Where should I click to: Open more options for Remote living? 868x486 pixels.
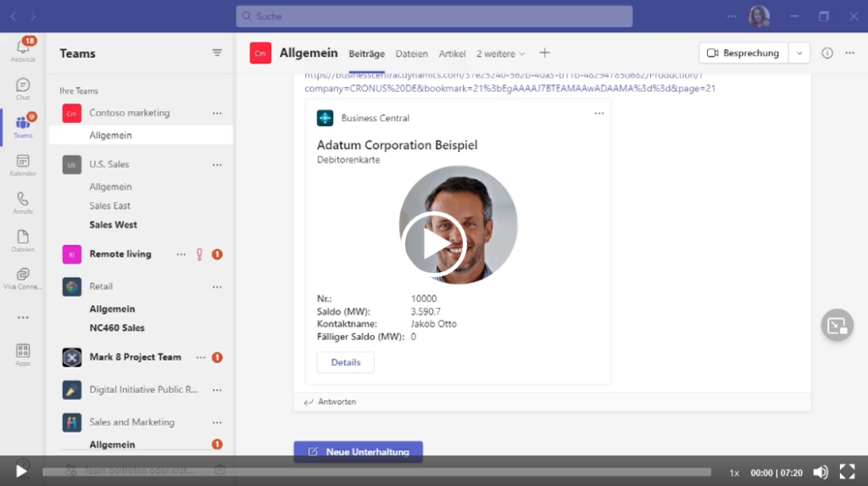tap(181, 254)
